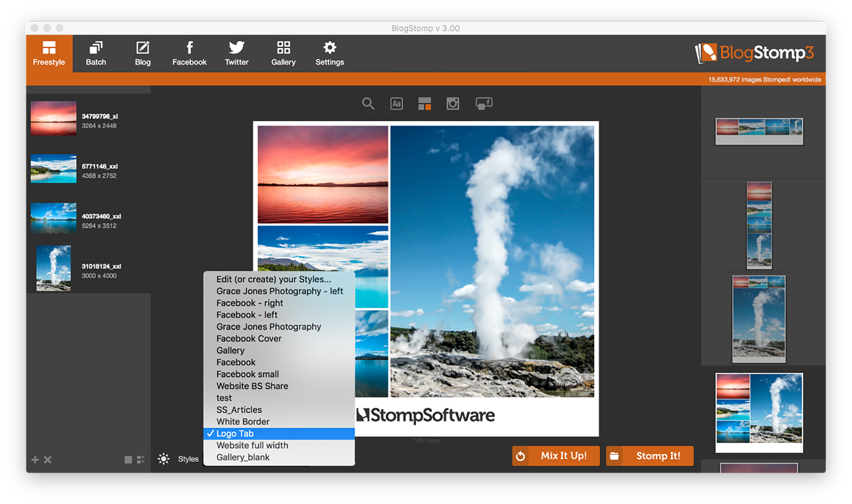Select the test style
The width and height of the screenshot is (852, 504).
[279, 397]
